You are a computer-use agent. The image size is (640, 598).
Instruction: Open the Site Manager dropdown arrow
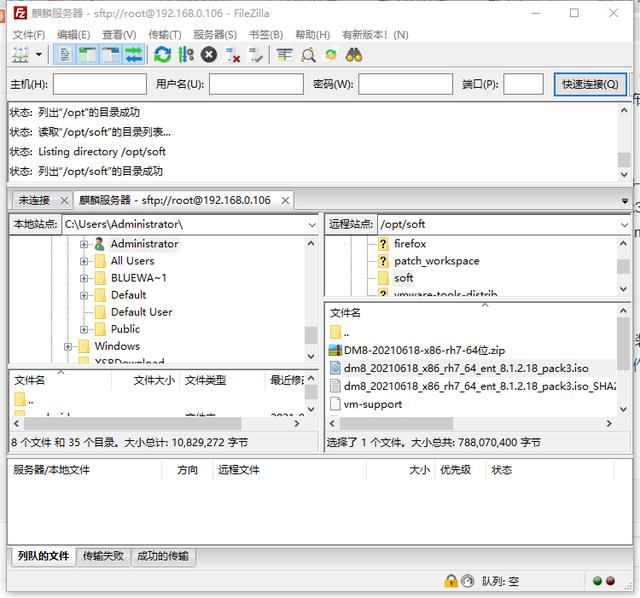pos(39,55)
